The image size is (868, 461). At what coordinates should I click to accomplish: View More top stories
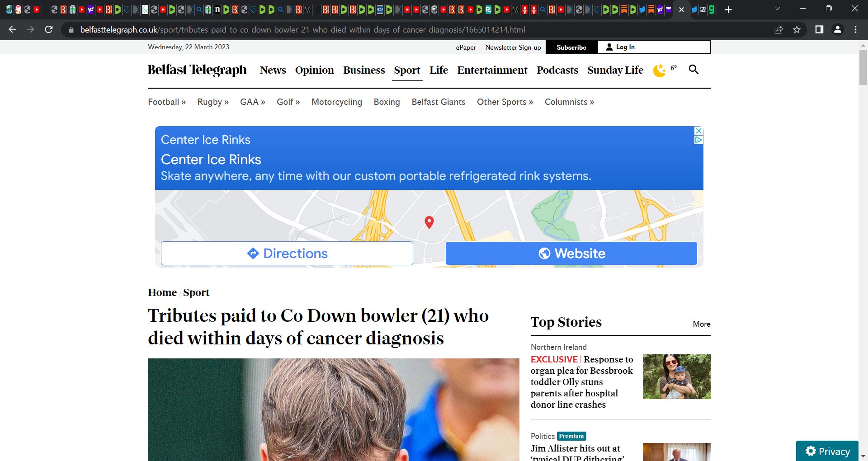(702, 324)
